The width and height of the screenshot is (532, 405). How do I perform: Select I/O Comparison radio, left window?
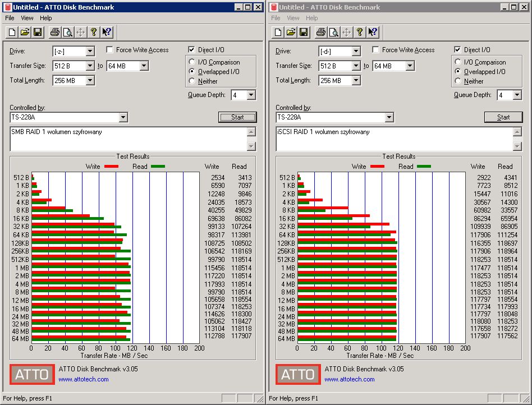coord(192,62)
